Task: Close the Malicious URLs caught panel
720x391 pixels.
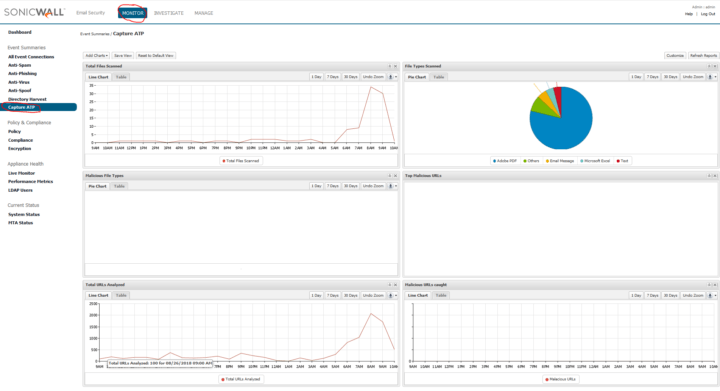Action: click(x=714, y=285)
